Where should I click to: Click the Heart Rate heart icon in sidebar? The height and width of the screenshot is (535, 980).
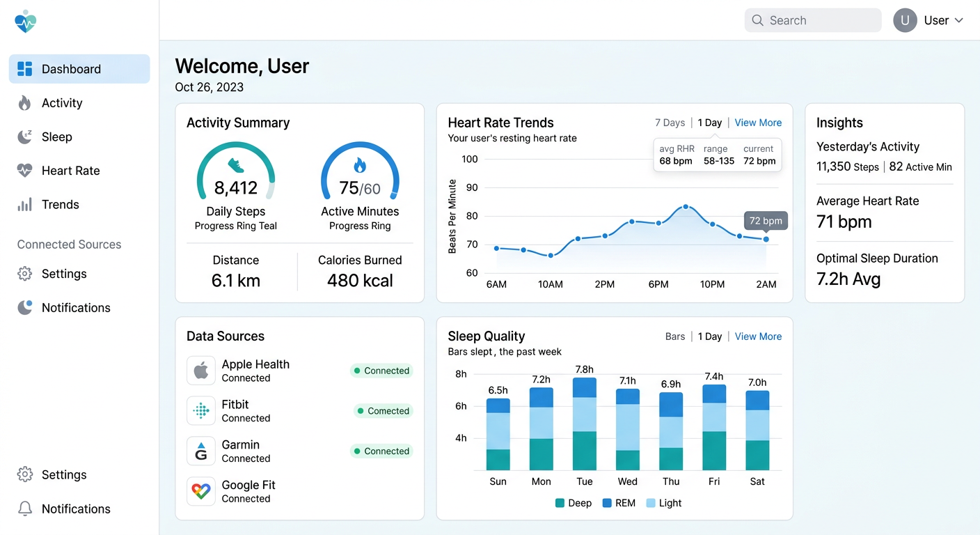tap(24, 171)
